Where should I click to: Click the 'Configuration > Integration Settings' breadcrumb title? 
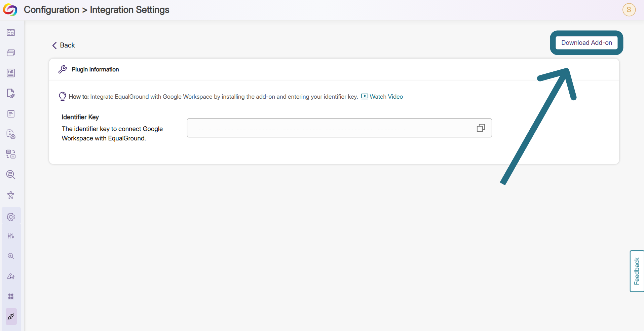[x=97, y=10]
